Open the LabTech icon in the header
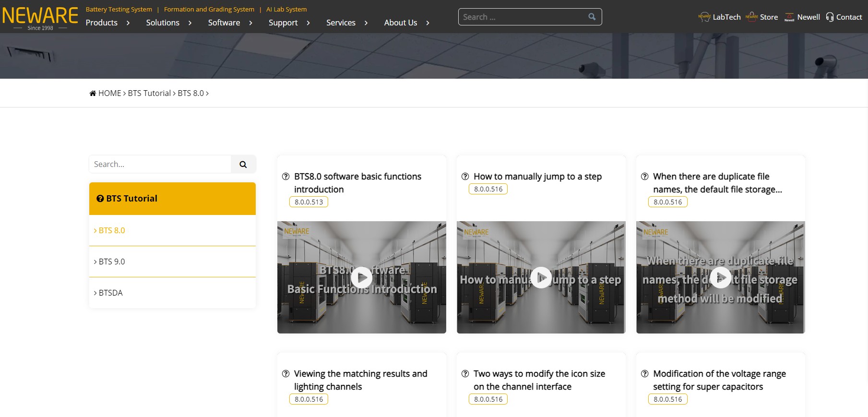The height and width of the screenshot is (417, 868). coord(704,17)
